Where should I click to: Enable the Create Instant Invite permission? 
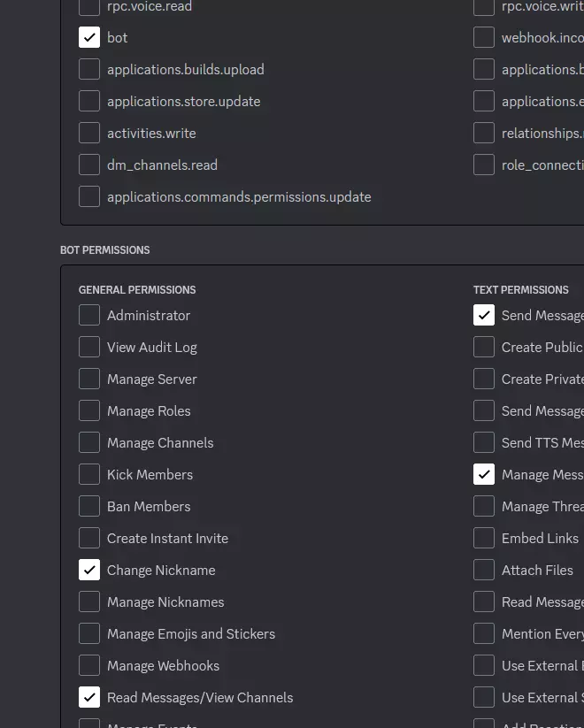(89, 539)
